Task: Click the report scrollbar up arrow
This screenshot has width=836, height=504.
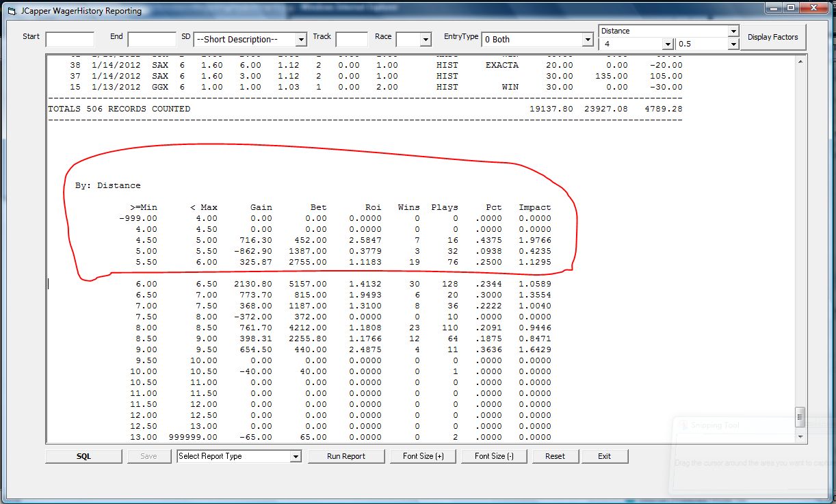Action: (x=800, y=61)
